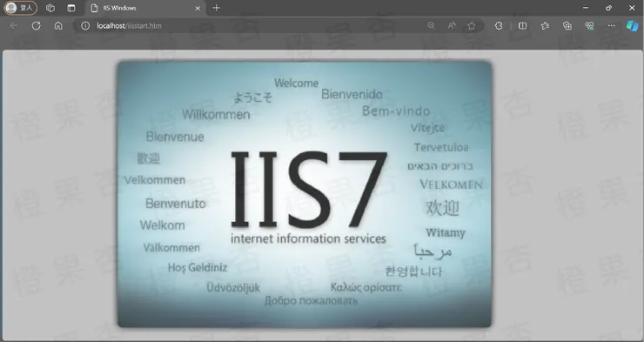The image size is (644, 342).
Task: View site information icon
Action: coord(85,26)
